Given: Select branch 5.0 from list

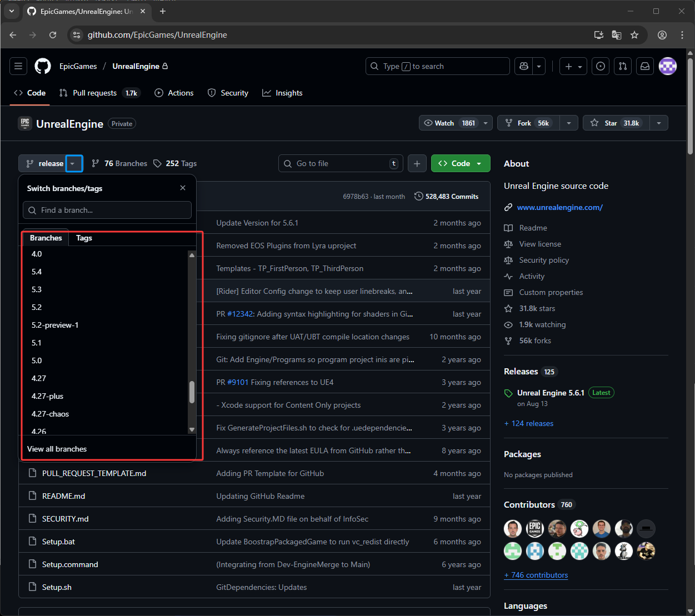Looking at the screenshot, I should click(x=37, y=360).
